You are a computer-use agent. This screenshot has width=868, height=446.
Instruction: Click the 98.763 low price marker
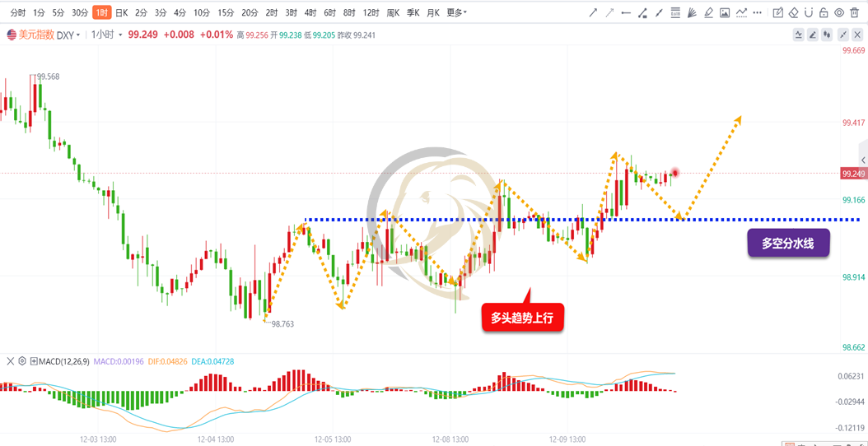click(x=282, y=323)
